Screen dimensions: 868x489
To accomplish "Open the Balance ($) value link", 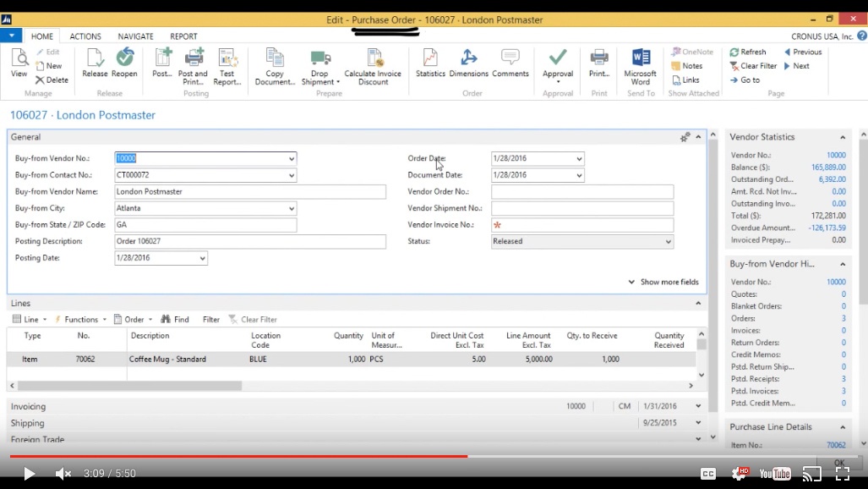I will pos(828,168).
